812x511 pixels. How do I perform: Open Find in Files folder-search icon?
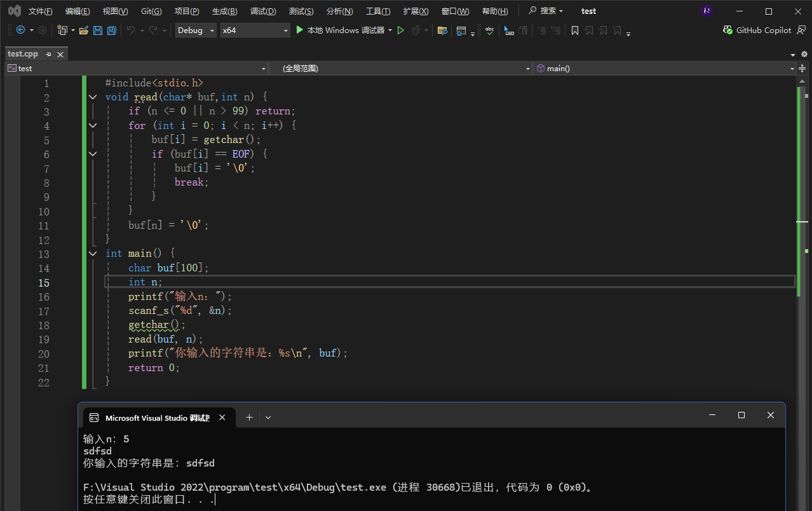click(x=442, y=30)
